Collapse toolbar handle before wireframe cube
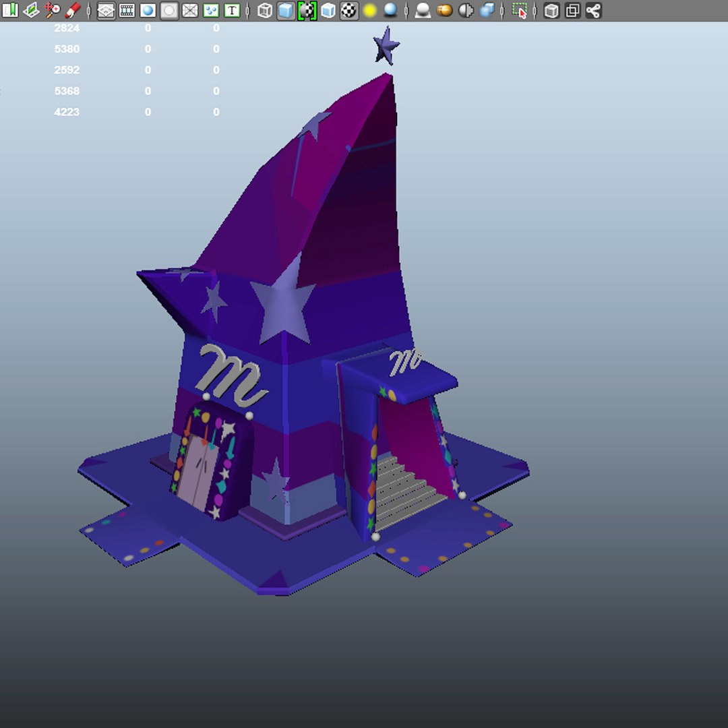Image resolution: width=728 pixels, height=728 pixels. pyautogui.click(x=247, y=10)
